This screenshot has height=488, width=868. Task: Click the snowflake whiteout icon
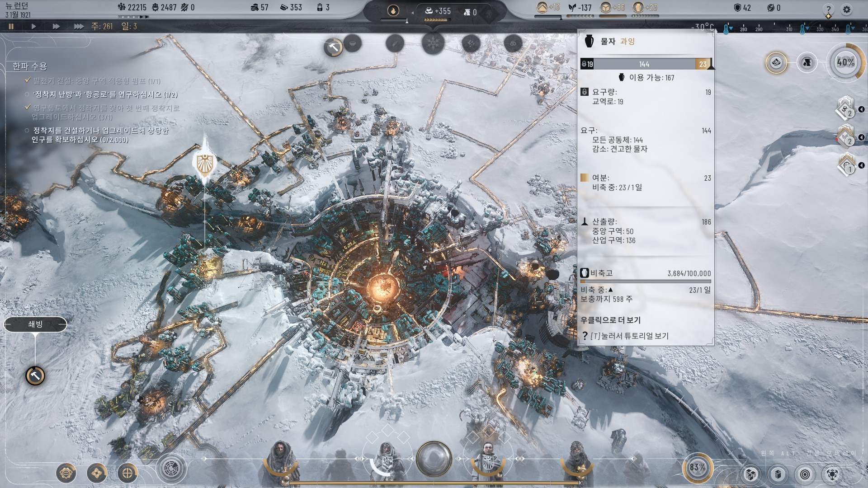pos(433,44)
